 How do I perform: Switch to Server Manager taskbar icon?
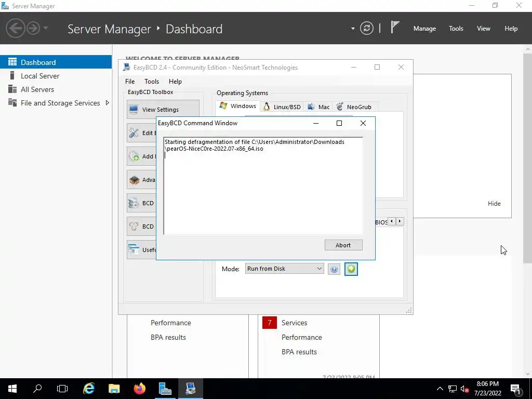click(165, 389)
